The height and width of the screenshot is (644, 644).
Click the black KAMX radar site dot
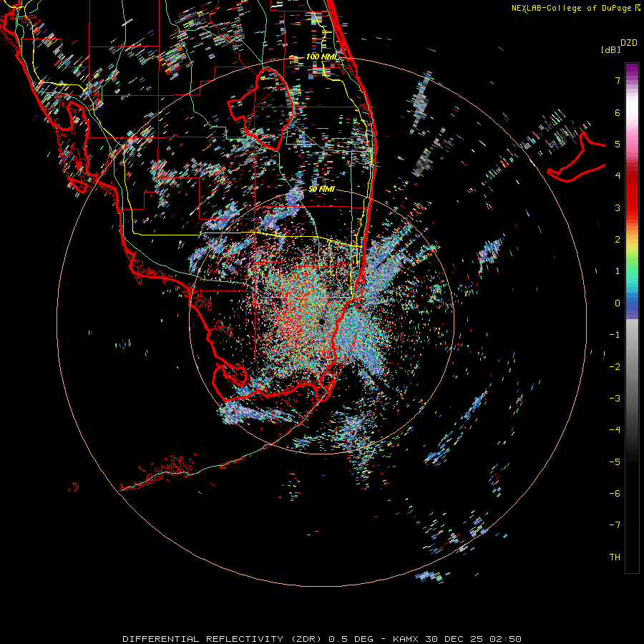point(321,321)
